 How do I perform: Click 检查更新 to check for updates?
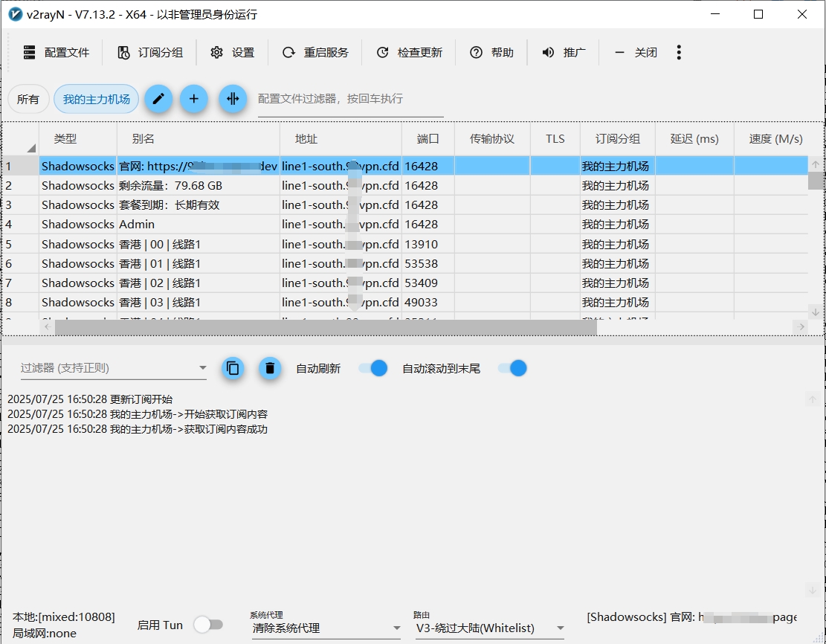[410, 53]
